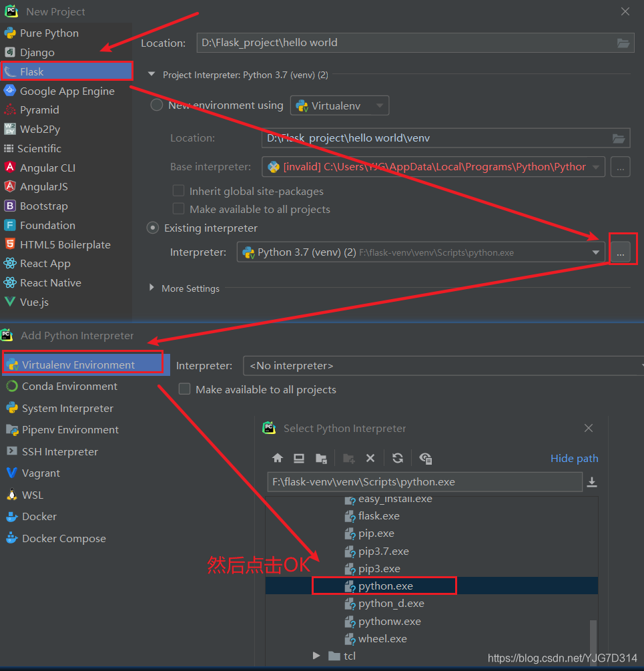Screen dimensions: 644x671
Task: Check Make available to all projects in New Project
Action: pos(178,209)
